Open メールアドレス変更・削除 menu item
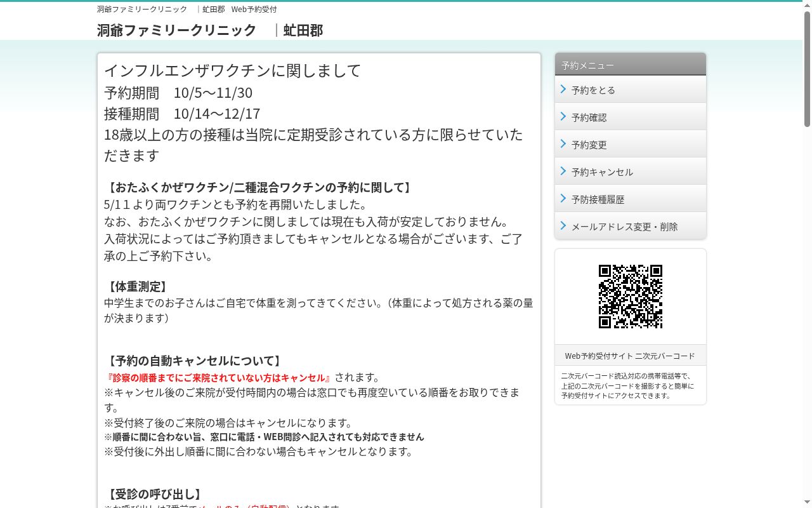The image size is (812, 508). [x=630, y=226]
